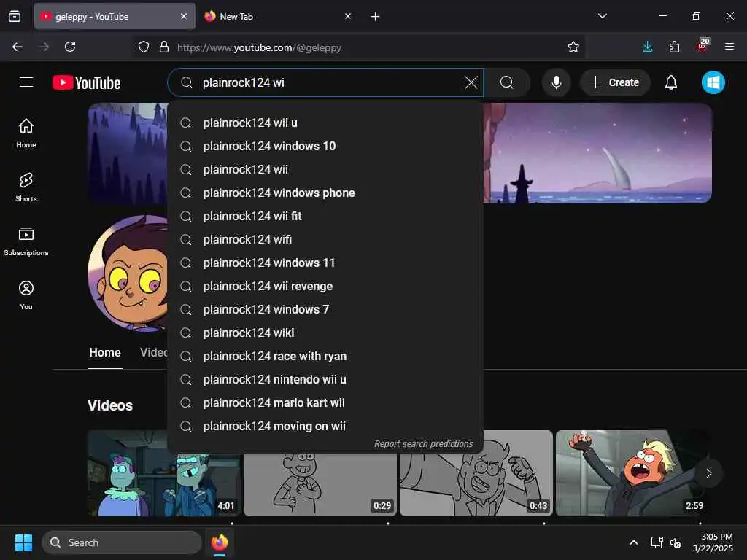Click the Create button
The image size is (747, 560).
[614, 82]
